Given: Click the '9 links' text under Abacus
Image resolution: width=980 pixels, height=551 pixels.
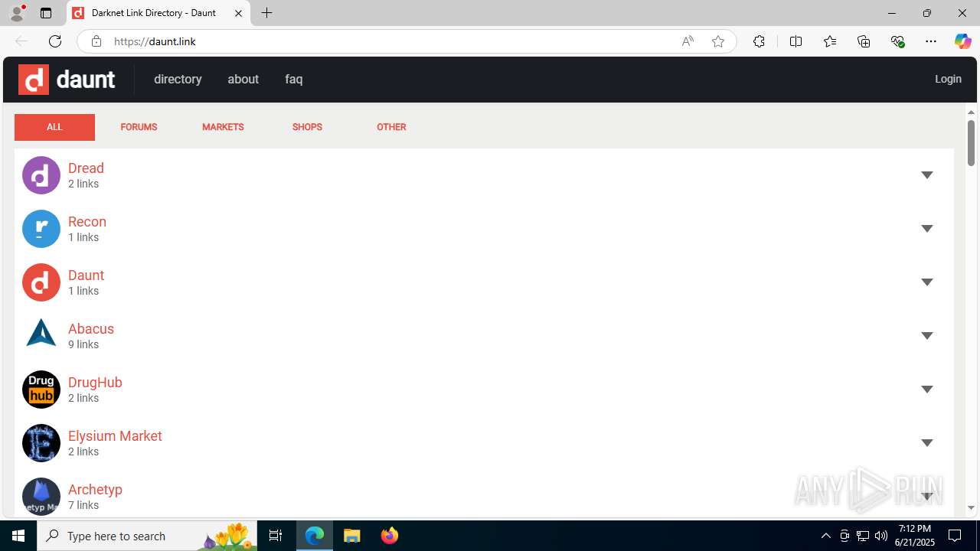Looking at the screenshot, I should pos(83,344).
